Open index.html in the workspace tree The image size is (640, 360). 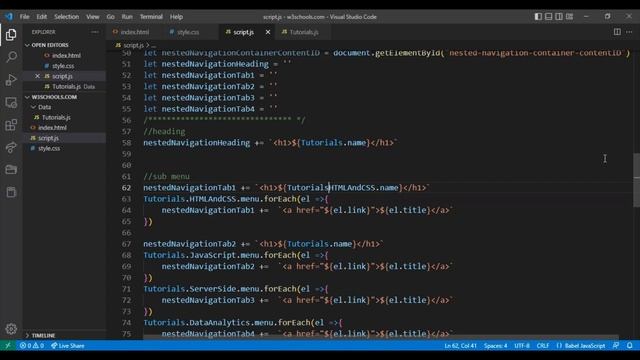(x=52, y=128)
